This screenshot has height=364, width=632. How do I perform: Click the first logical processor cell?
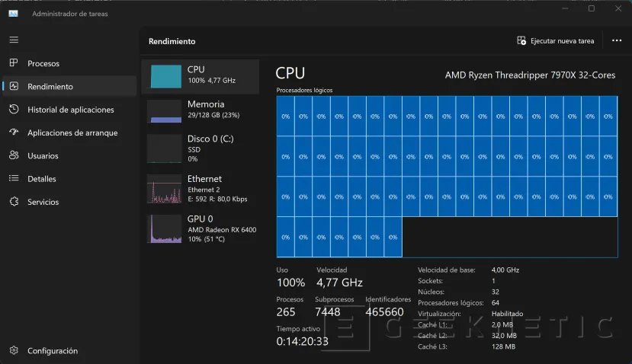point(285,116)
